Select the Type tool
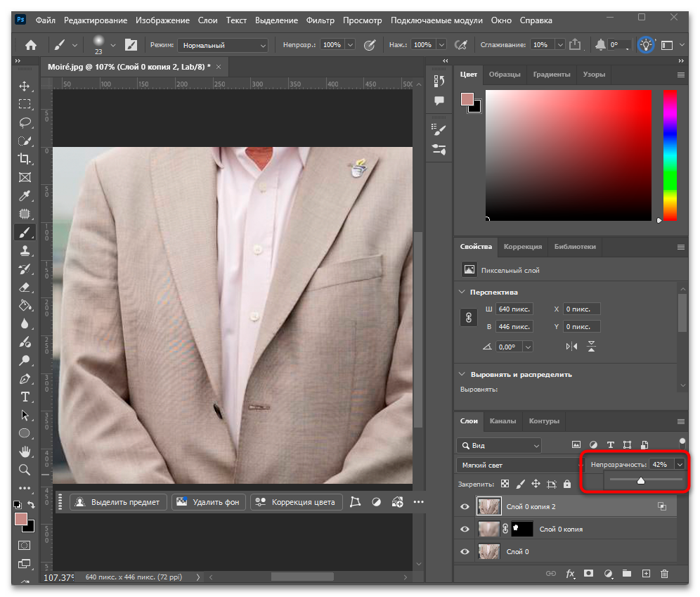Screen dimensions: 700x597 click(x=25, y=397)
